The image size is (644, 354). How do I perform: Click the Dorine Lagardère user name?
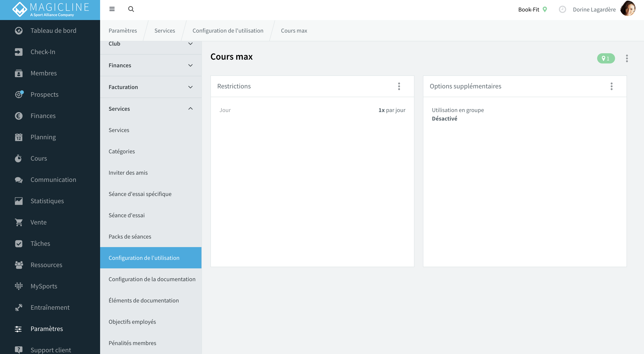(x=594, y=10)
